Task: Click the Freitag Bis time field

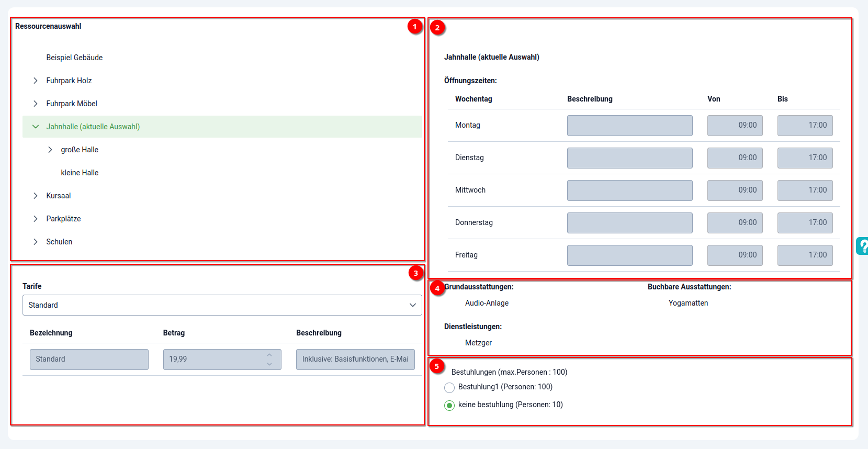Action: [805, 255]
